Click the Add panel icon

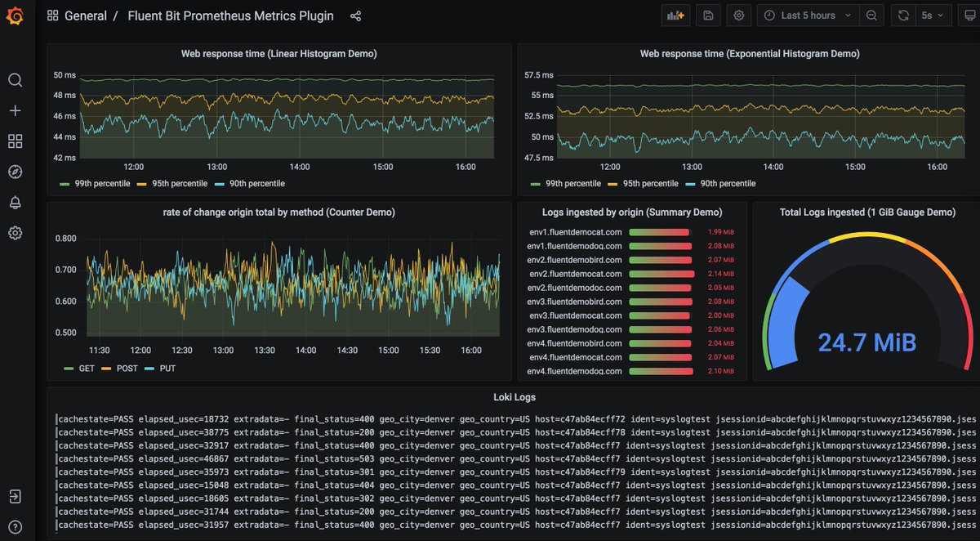[x=675, y=16]
